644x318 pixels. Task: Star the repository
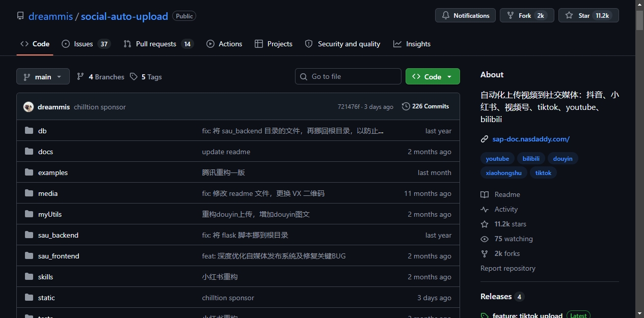[588, 15]
